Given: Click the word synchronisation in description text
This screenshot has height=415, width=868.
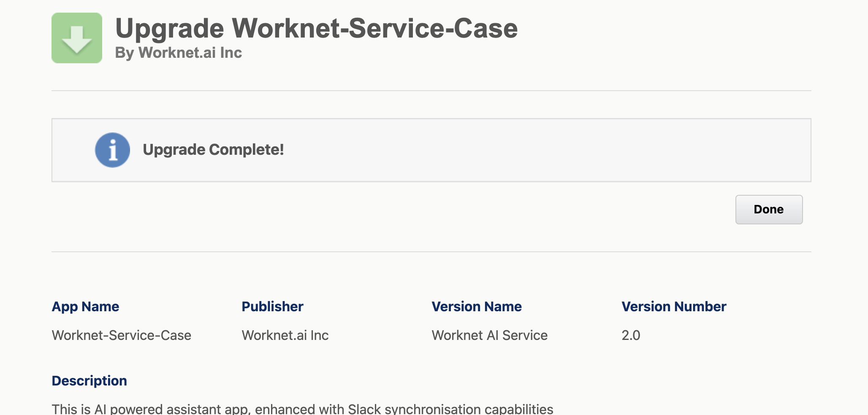Looking at the screenshot, I should coord(433,409).
